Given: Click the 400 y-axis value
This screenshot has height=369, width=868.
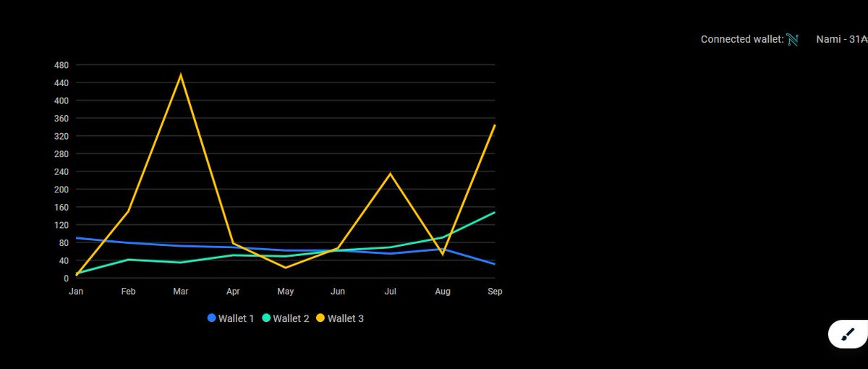Looking at the screenshot, I should pyautogui.click(x=61, y=101).
